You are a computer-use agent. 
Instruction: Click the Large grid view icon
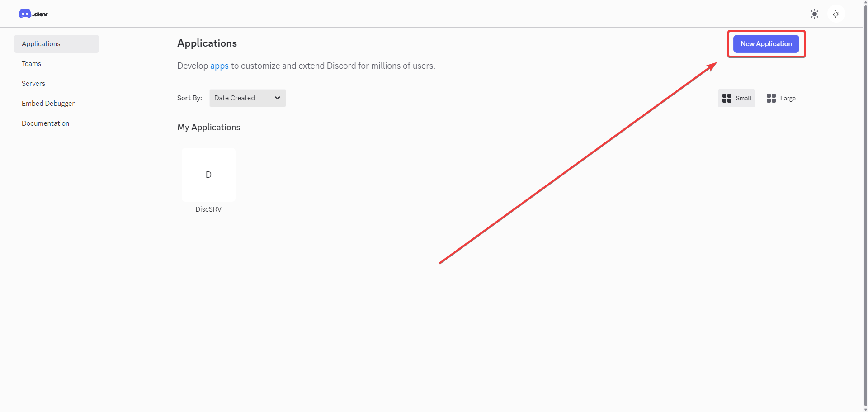pyautogui.click(x=771, y=98)
